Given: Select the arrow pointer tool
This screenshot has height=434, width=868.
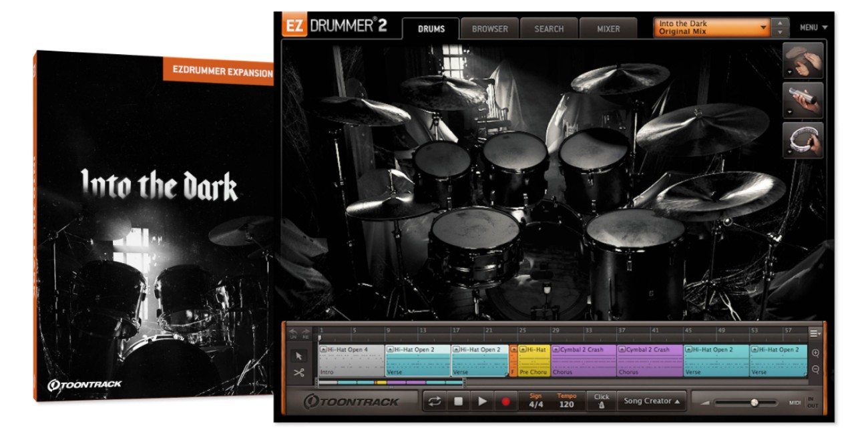Looking at the screenshot, I should pyautogui.click(x=298, y=356).
